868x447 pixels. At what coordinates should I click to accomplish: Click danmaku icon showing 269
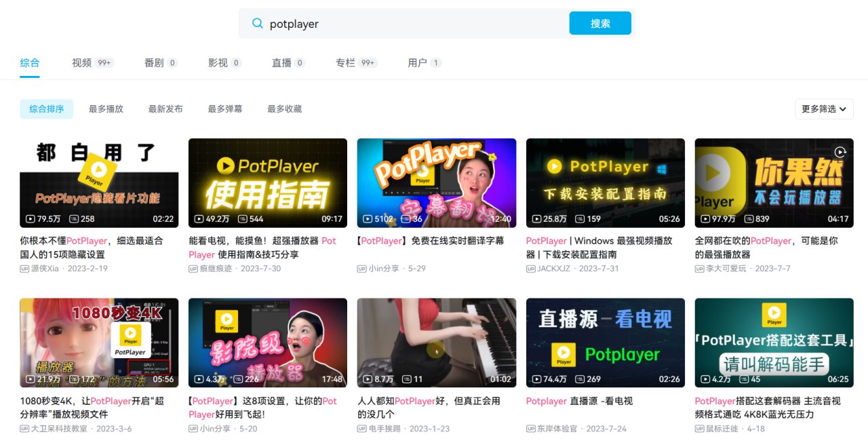tap(580, 379)
